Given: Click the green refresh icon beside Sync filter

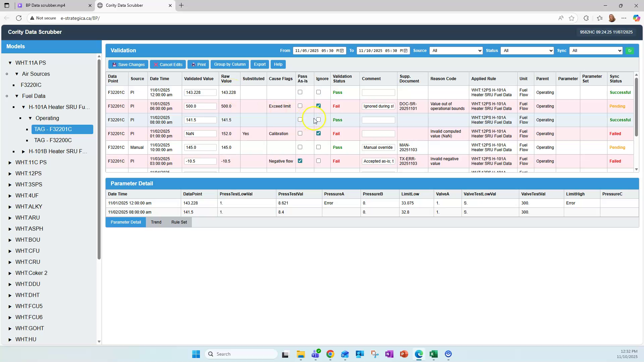Looking at the screenshot, I should (x=630, y=51).
